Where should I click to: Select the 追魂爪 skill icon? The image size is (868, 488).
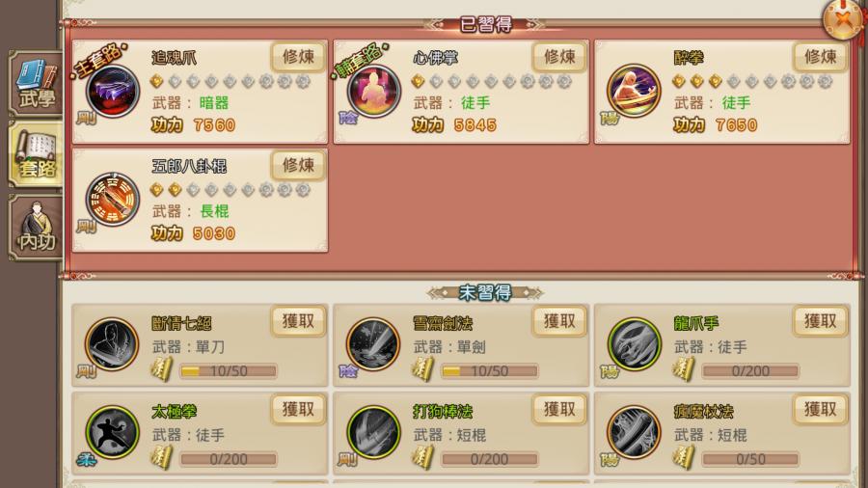[x=113, y=92]
